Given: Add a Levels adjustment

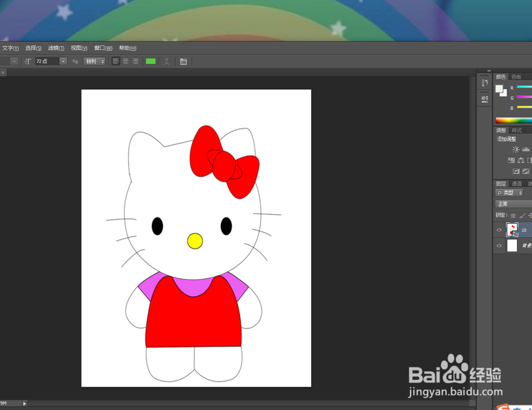Looking at the screenshot, I should click(526, 149).
